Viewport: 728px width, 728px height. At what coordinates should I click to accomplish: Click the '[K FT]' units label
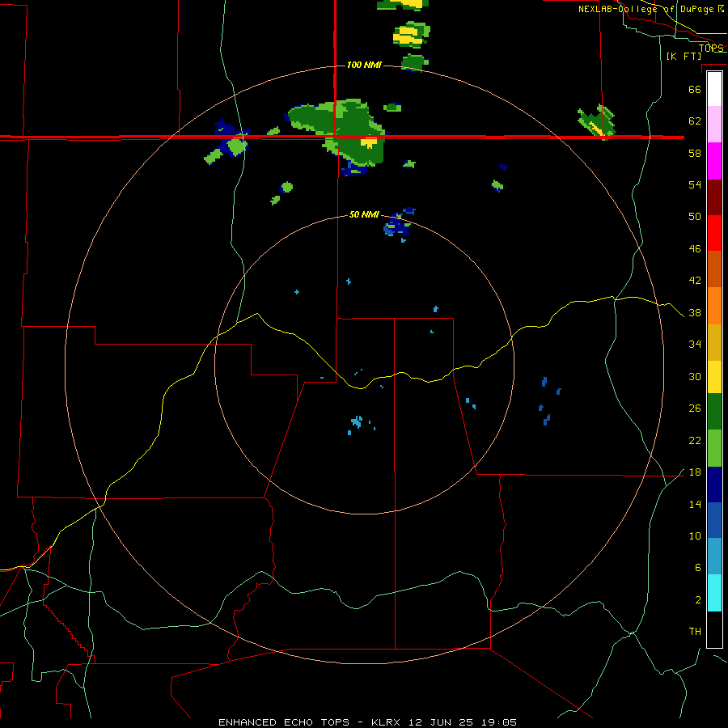click(684, 56)
